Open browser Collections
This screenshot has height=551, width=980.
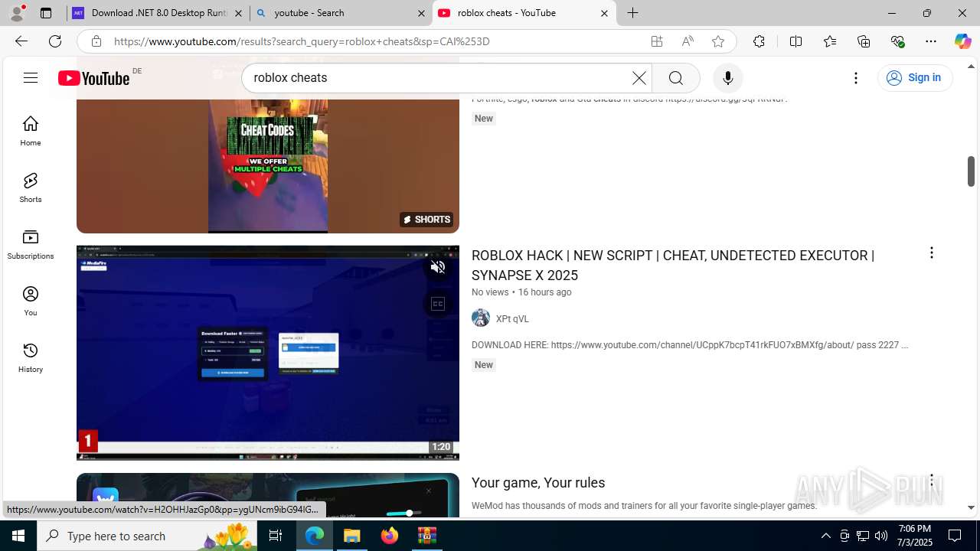[864, 41]
